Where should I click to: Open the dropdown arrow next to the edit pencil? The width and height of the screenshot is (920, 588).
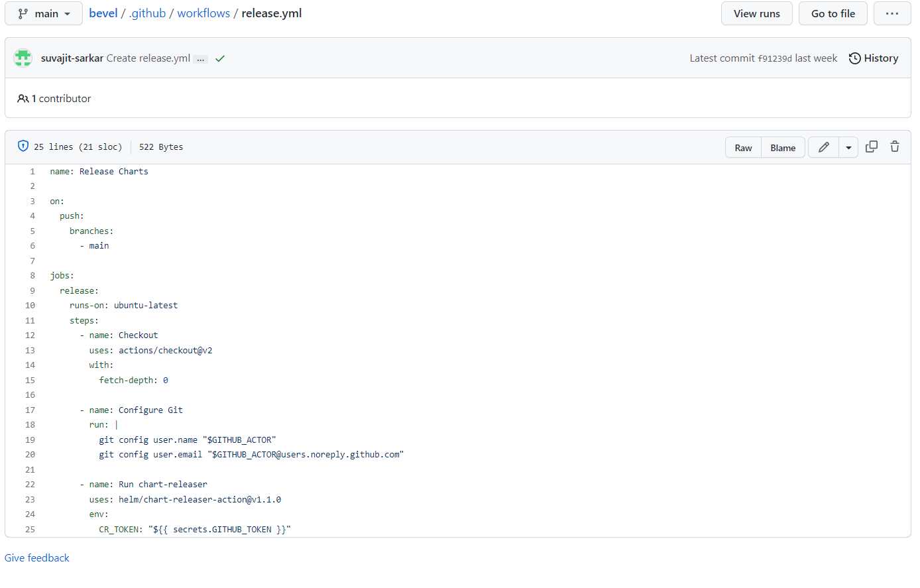point(848,147)
